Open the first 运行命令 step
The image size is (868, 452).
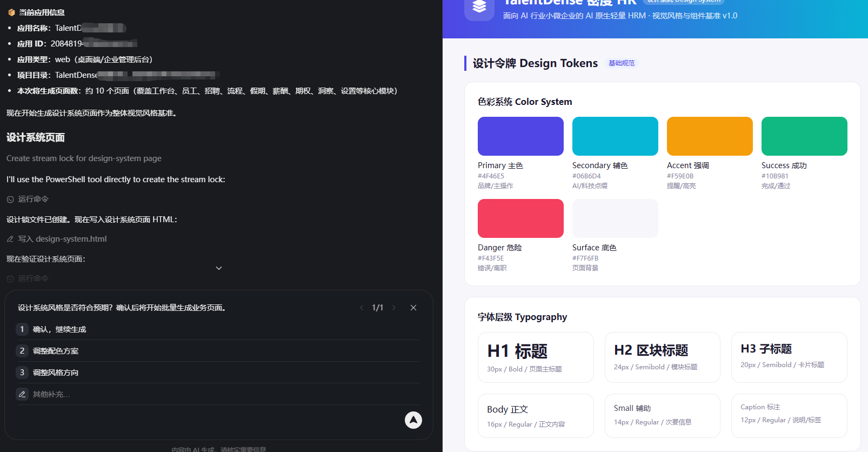[x=28, y=200]
